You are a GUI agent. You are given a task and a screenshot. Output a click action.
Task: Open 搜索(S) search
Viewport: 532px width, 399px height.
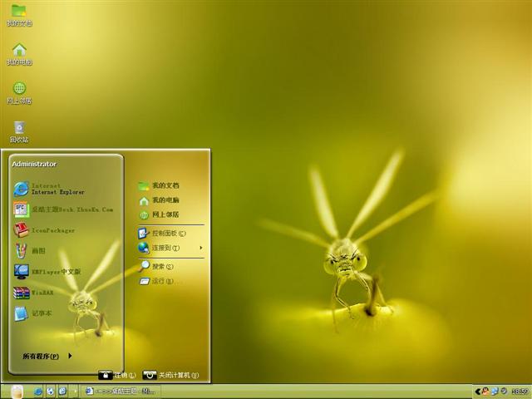(156, 266)
